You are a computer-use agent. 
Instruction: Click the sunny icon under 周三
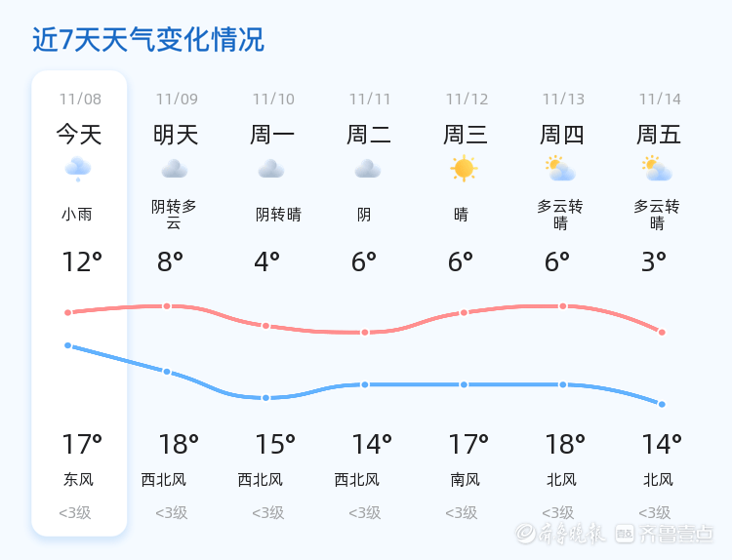[464, 169]
